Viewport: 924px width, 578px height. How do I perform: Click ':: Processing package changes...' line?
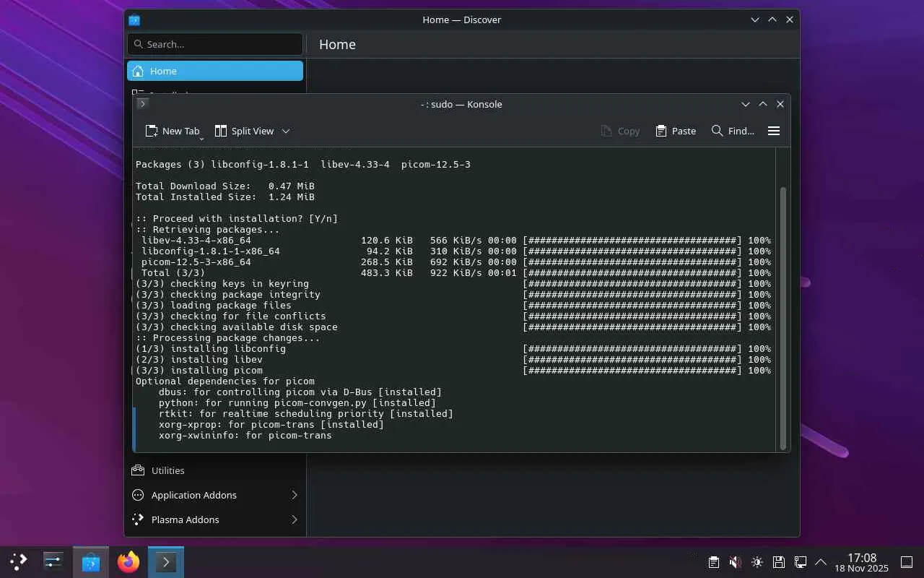tap(228, 338)
